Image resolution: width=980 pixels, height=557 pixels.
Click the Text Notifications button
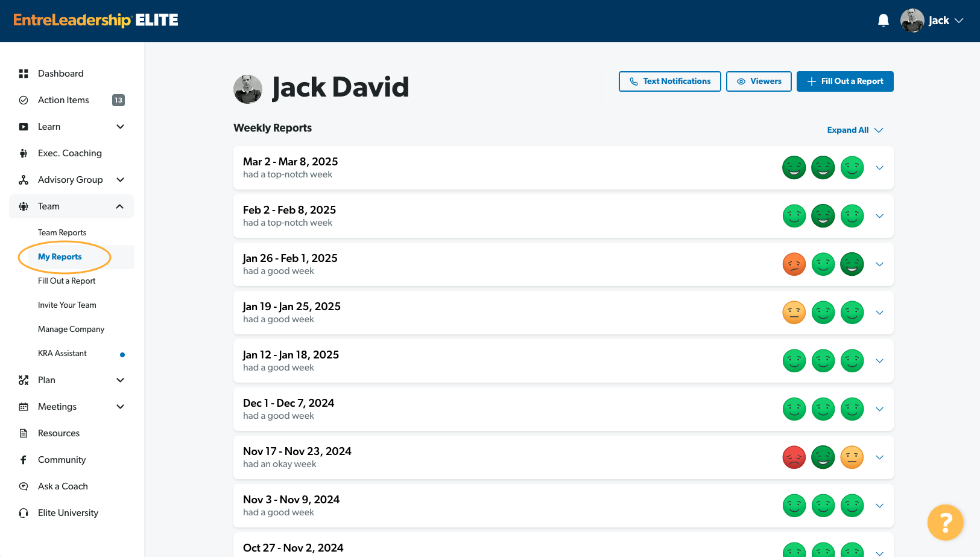pyautogui.click(x=669, y=81)
